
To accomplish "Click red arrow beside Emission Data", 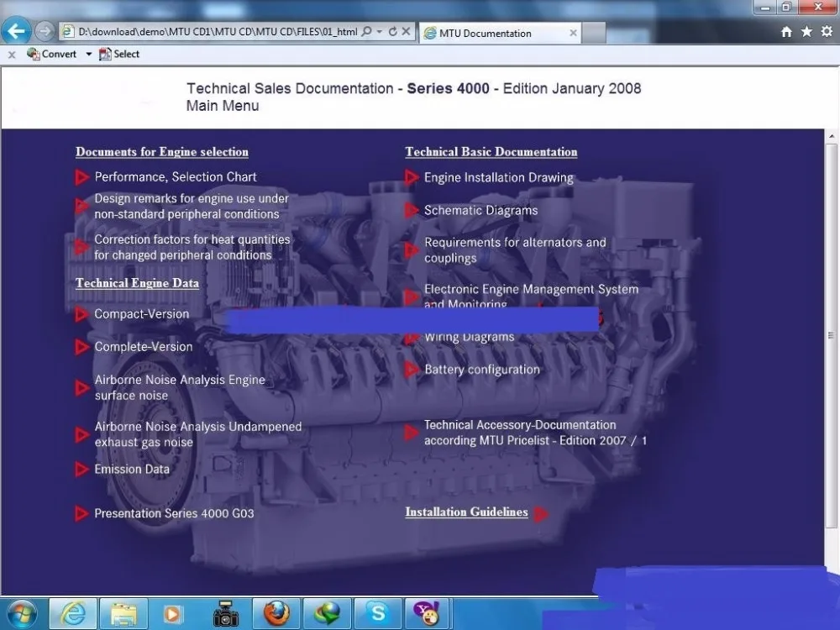I will (x=81, y=470).
